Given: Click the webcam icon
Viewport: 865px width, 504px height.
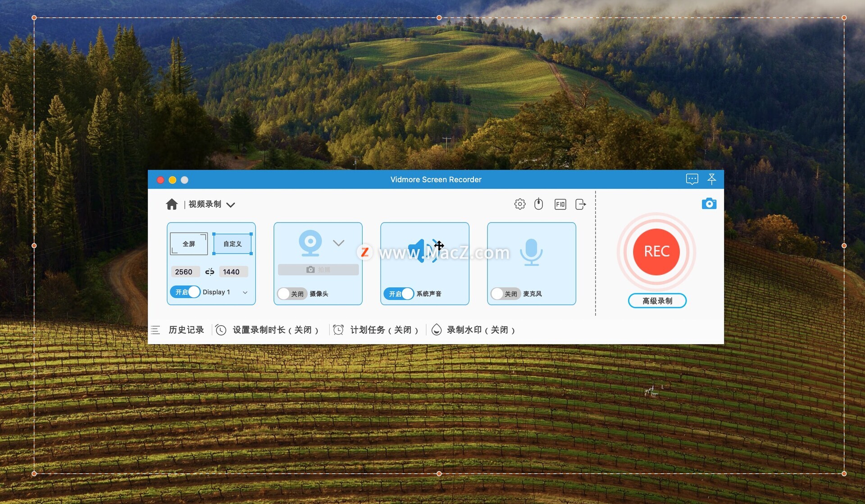Looking at the screenshot, I should [x=310, y=243].
